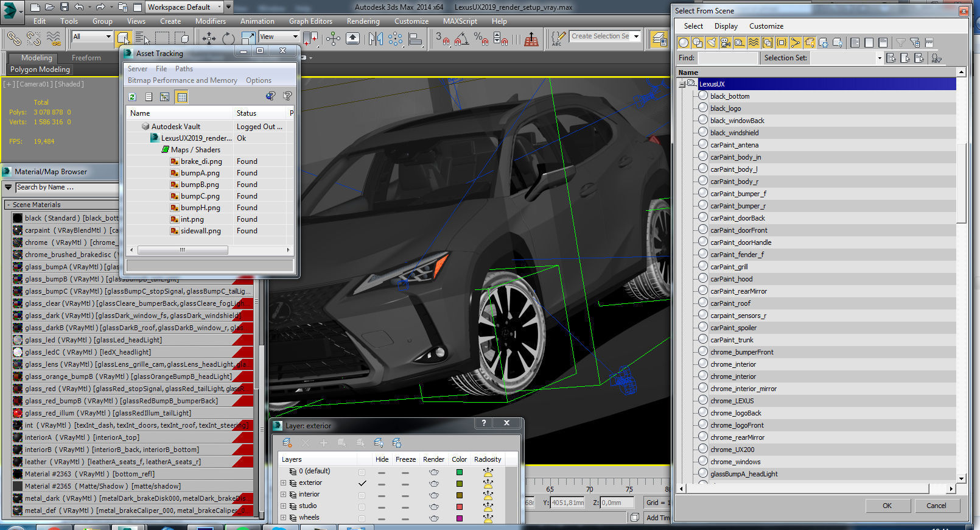Expand the wheels layer

tap(283, 517)
